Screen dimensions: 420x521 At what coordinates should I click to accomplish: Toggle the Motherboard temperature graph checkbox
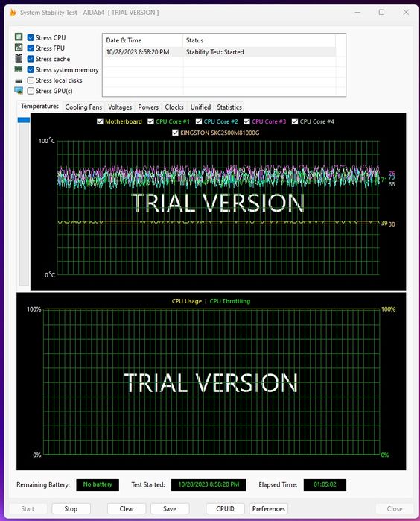tap(100, 121)
